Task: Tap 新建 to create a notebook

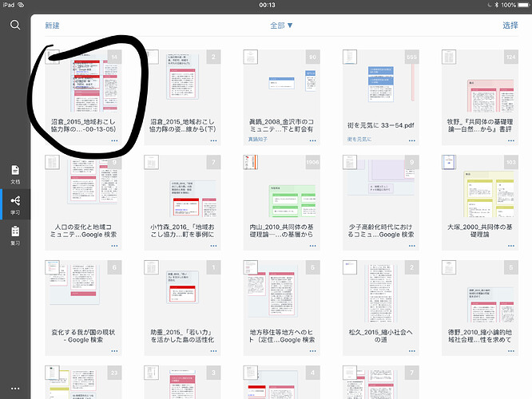Action: click(x=52, y=26)
